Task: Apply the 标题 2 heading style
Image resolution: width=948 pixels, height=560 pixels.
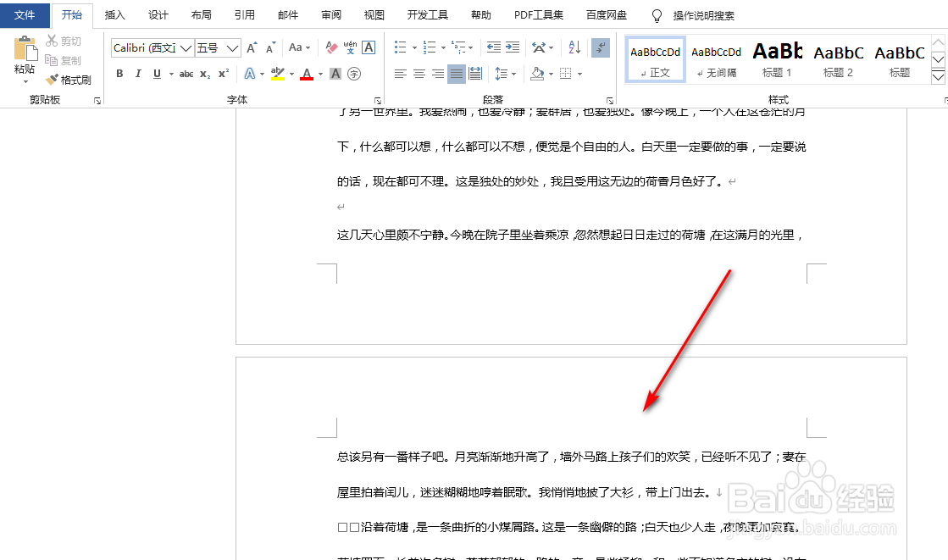Action: click(x=839, y=59)
